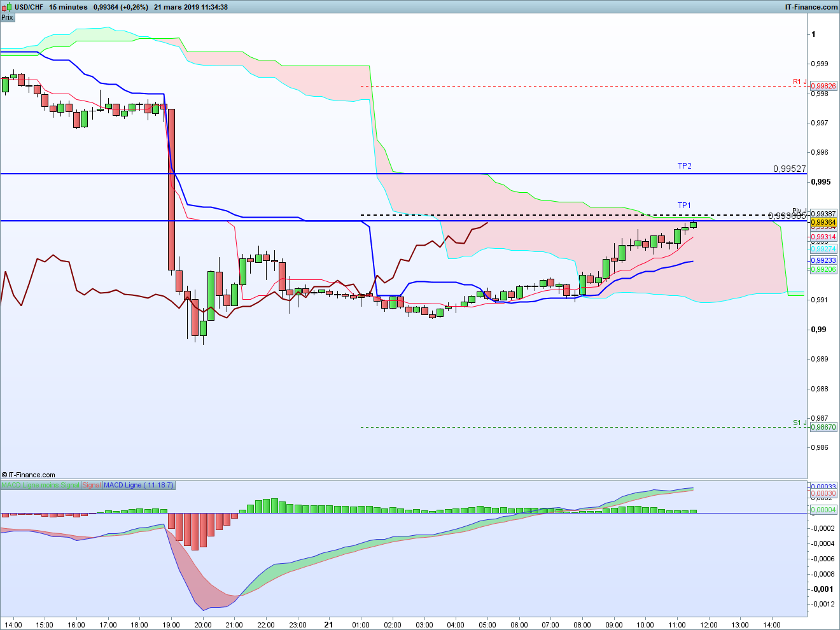Image resolution: width=840 pixels, height=630 pixels.
Task: Click the S1 J price tag 0,98670
Action: pyautogui.click(x=823, y=427)
